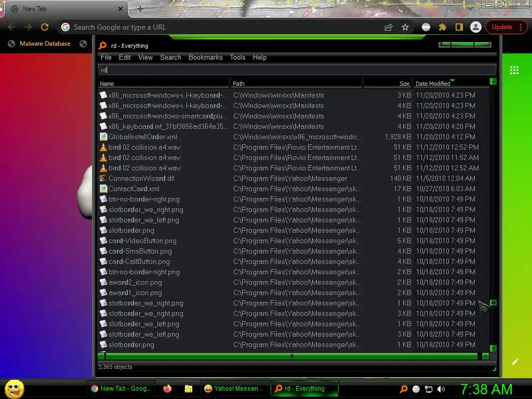Viewport: 532px width, 399px height.
Task: Click the smiley start button
Action: (14, 389)
